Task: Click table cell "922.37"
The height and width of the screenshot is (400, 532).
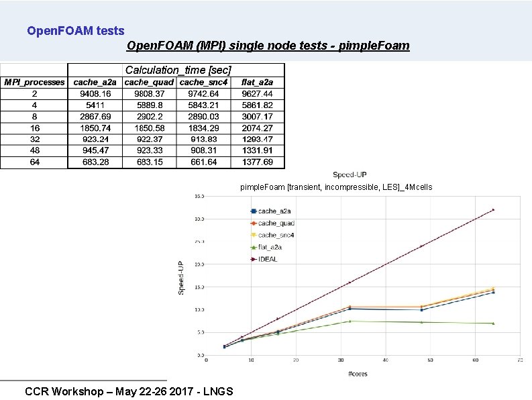Action: click(x=150, y=139)
